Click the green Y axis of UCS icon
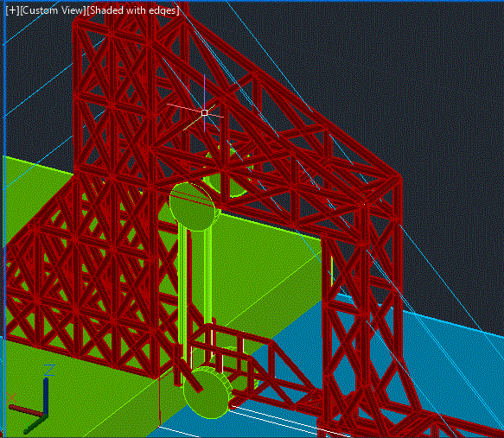 tap(35, 424)
